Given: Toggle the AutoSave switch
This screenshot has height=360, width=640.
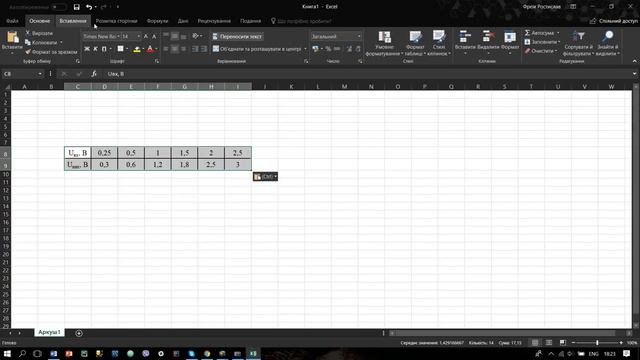Looking at the screenshot, I should 59,7.
